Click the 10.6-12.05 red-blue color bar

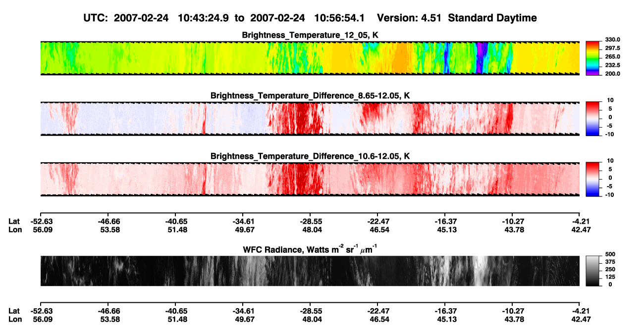click(593, 179)
